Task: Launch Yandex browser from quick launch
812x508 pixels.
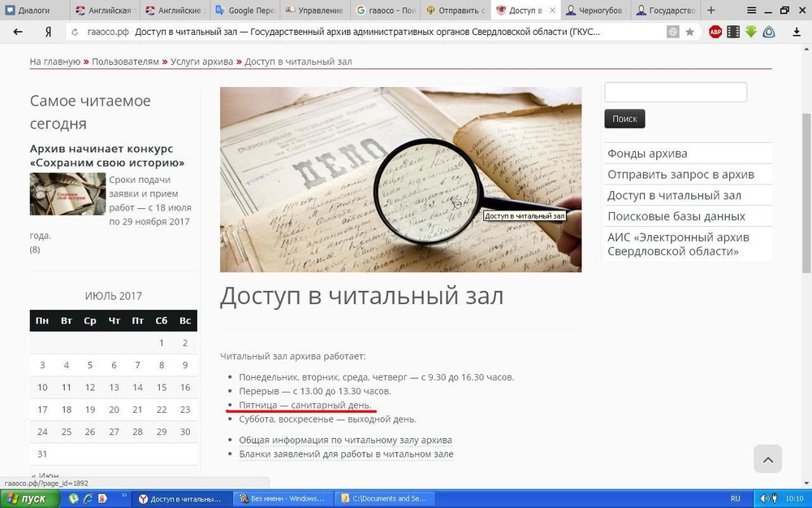Action: click(102, 499)
